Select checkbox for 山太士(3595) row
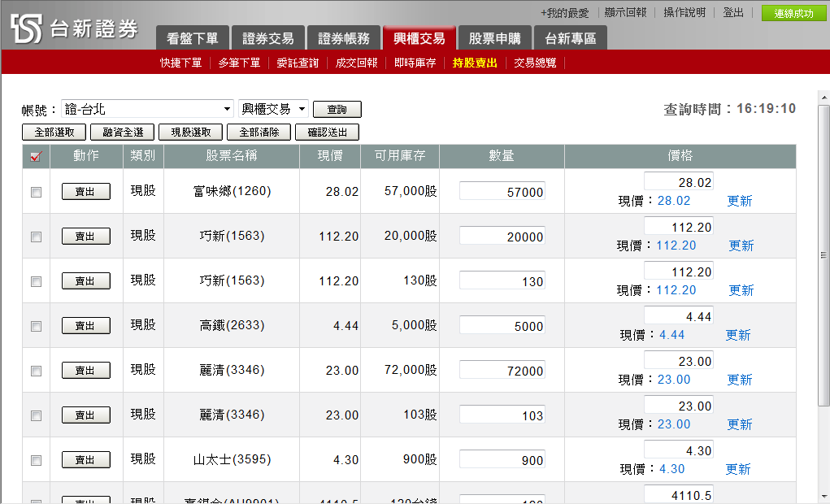 point(36,461)
